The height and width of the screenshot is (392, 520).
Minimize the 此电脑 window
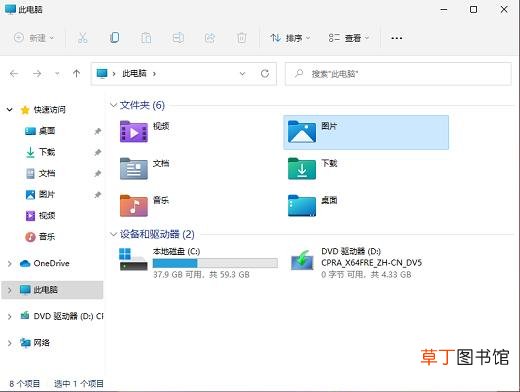click(x=444, y=10)
